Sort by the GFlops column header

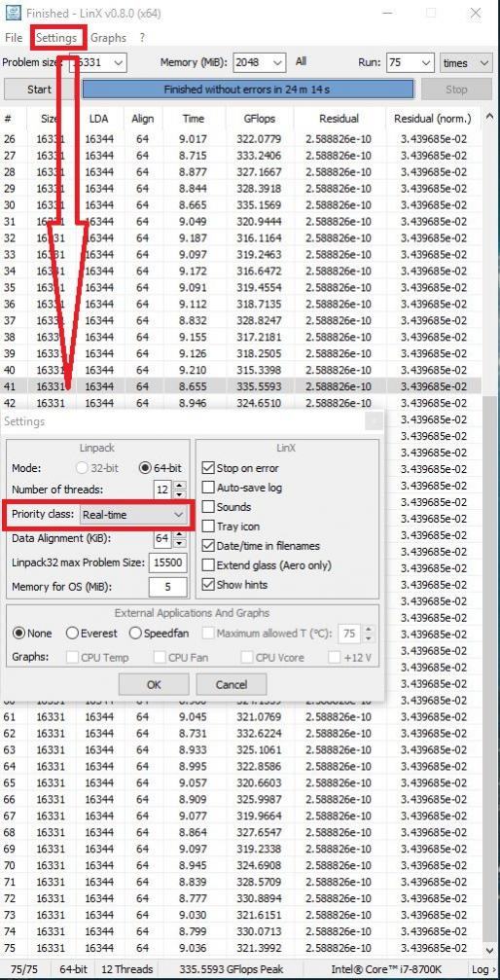(260, 118)
